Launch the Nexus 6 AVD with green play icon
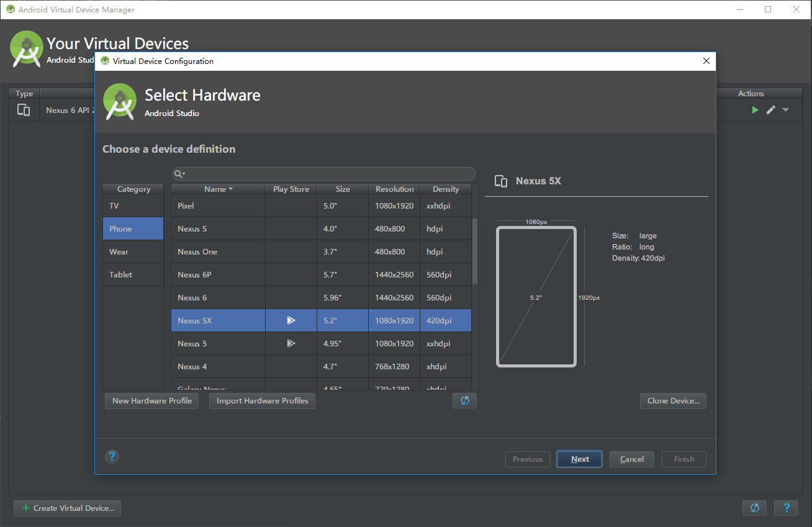Screen dimensions: 812x527 coord(755,110)
